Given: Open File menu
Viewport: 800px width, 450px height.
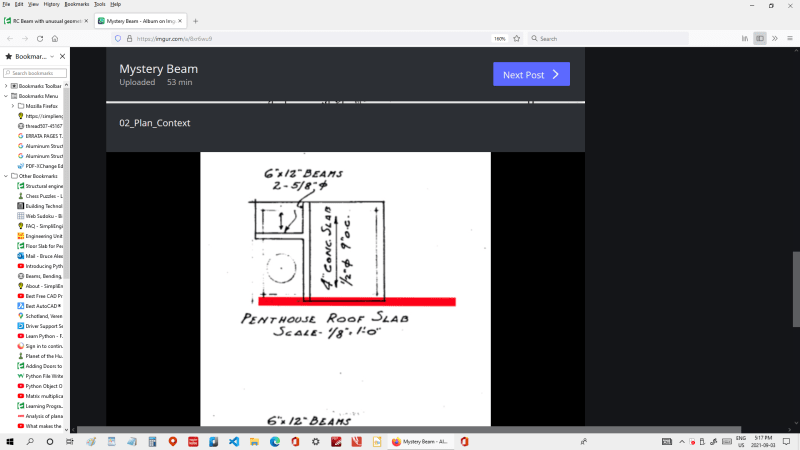Looking at the screenshot, I should pos(6,4).
